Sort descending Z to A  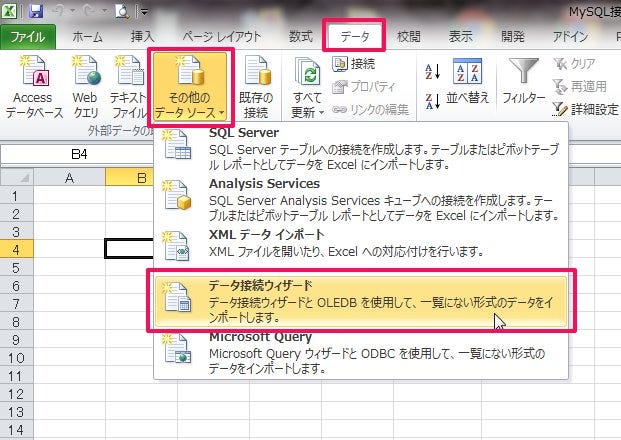(432, 101)
